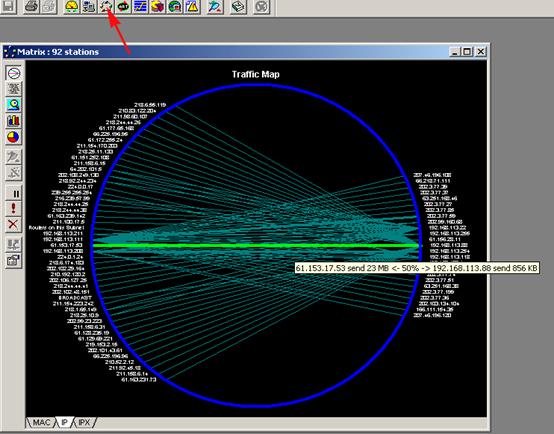Screen dimensions: 554x434
Task: Switch to the IPX tab
Action: coord(84,422)
